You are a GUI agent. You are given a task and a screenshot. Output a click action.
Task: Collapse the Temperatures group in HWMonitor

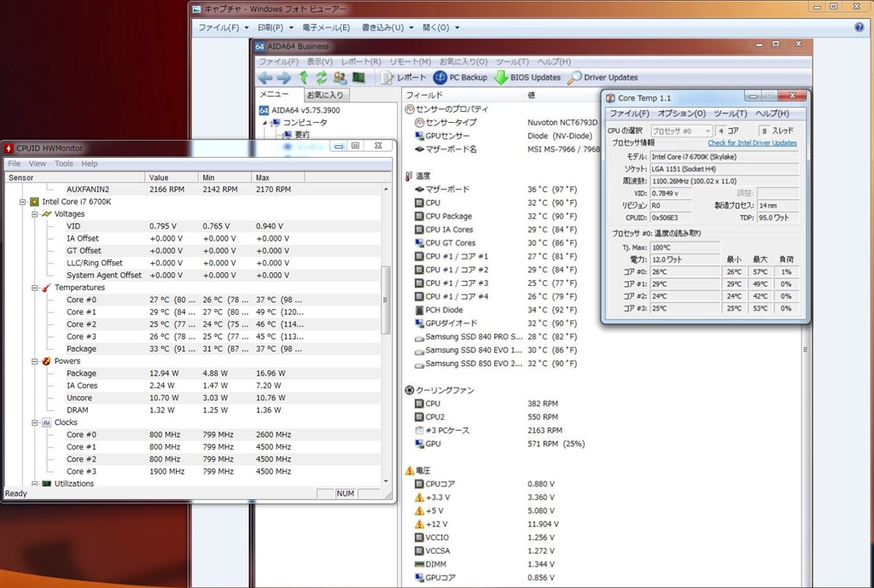(35, 288)
